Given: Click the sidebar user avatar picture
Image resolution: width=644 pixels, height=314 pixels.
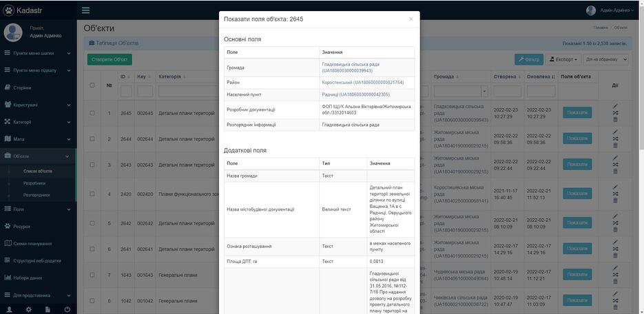Looking at the screenshot, I should coord(13,32).
